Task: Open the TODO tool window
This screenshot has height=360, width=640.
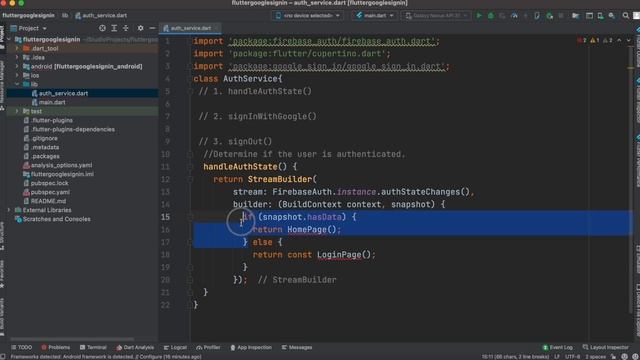Action: click(21, 347)
